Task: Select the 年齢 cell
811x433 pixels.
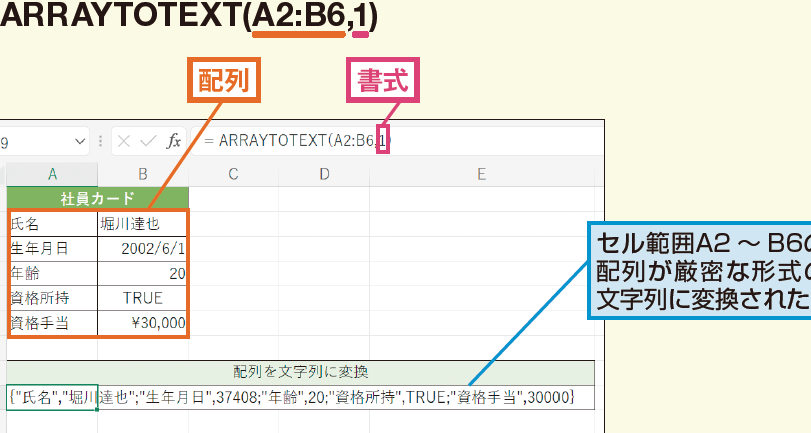Action: pyautogui.click(x=52, y=274)
